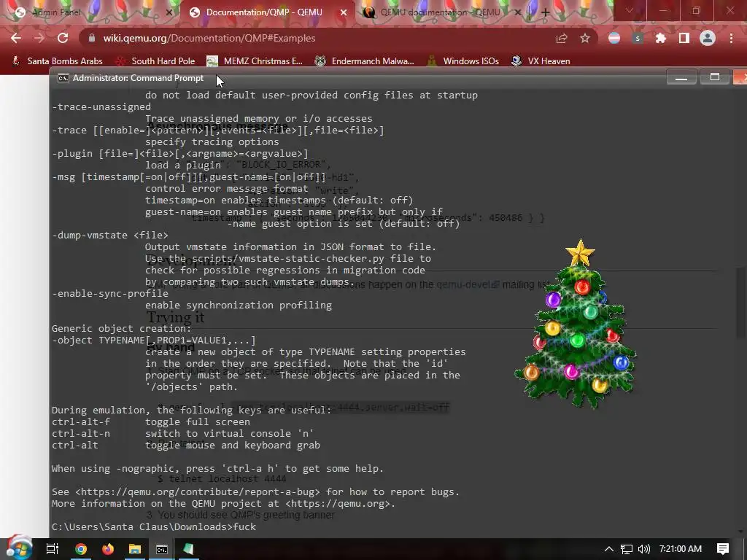This screenshot has width=747, height=560.
Task: Click the https://qemu.org/contribute/report-a-bug text
Action: click(198, 492)
